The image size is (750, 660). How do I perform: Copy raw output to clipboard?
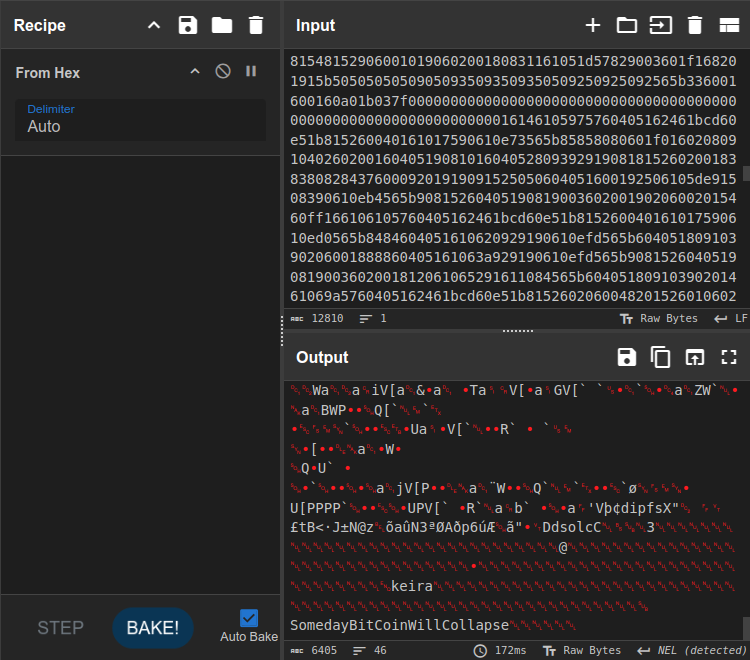[x=660, y=357]
